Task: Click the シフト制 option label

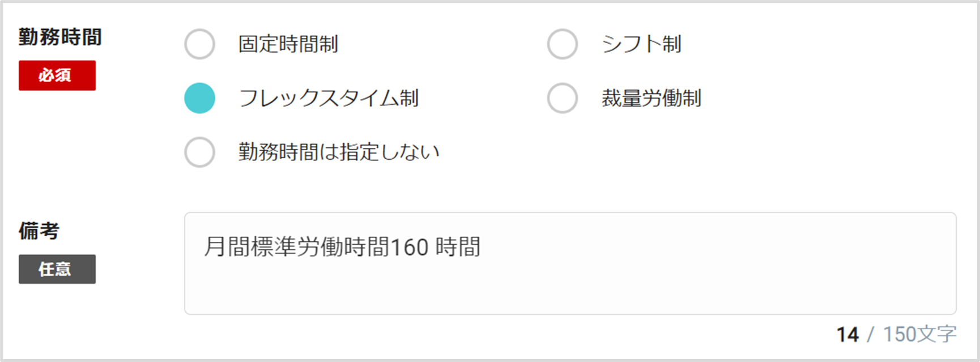Action: [641, 44]
